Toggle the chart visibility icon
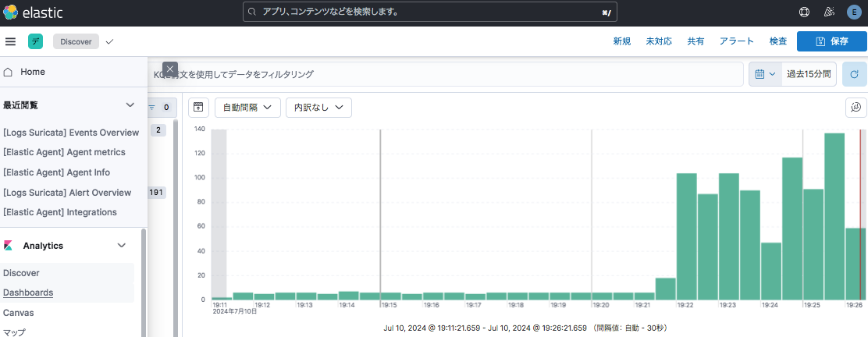This screenshot has width=868, height=337. pyautogui.click(x=198, y=107)
